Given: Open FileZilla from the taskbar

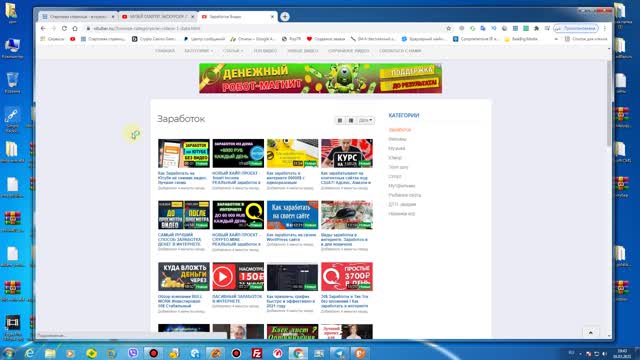Looking at the screenshot, I should click(257, 353).
